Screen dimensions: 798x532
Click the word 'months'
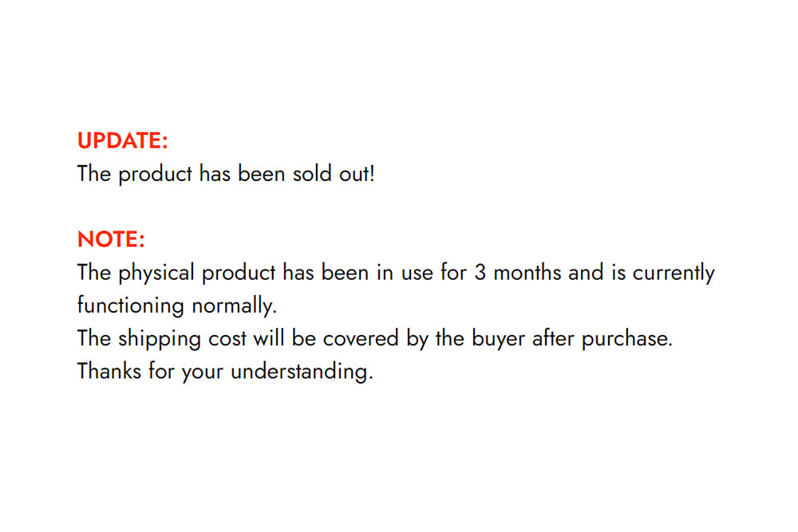click(x=527, y=273)
